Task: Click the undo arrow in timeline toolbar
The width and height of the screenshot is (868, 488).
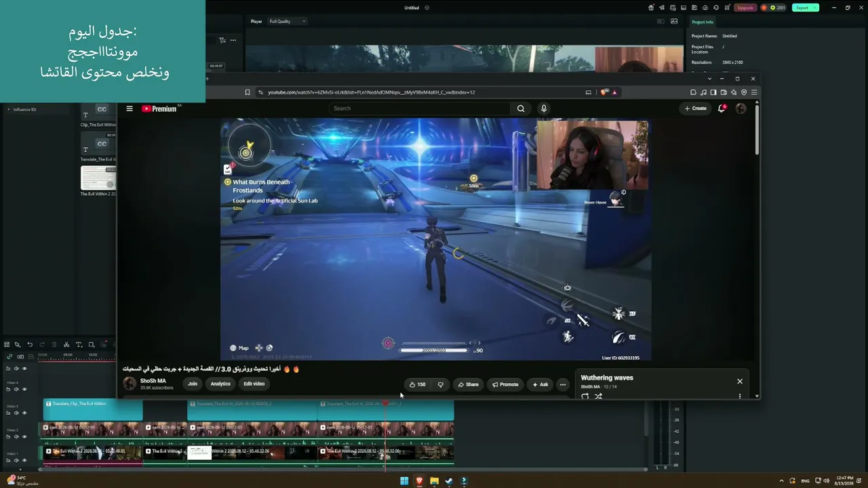Action: [30, 344]
